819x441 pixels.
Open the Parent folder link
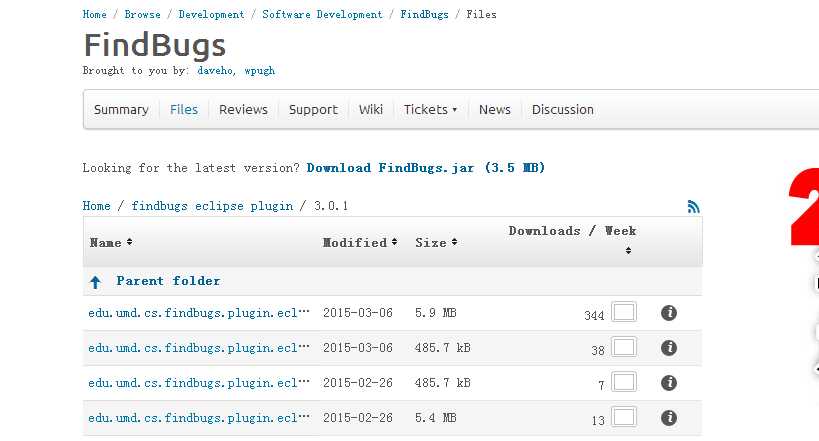point(168,281)
